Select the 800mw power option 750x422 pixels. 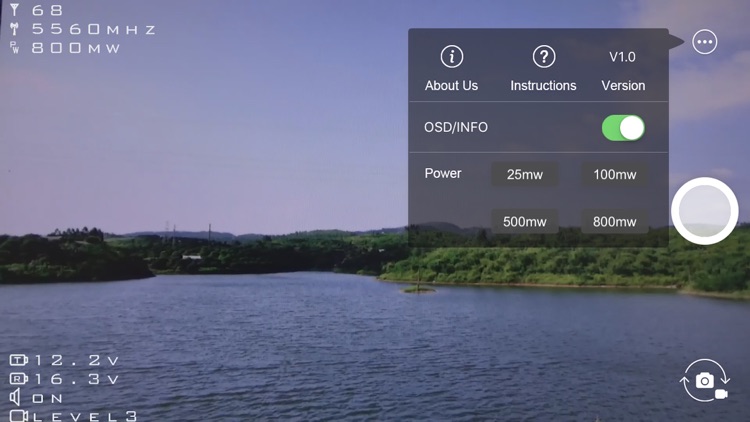[x=615, y=222]
